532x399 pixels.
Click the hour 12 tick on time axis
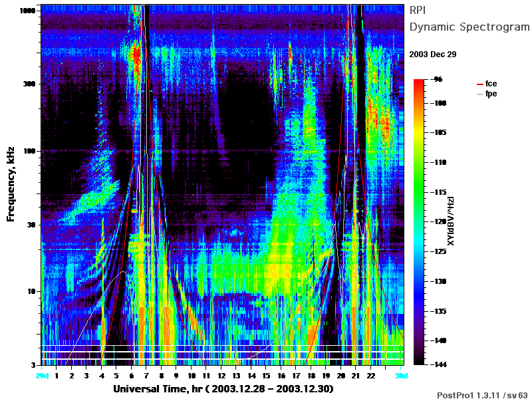221,376
